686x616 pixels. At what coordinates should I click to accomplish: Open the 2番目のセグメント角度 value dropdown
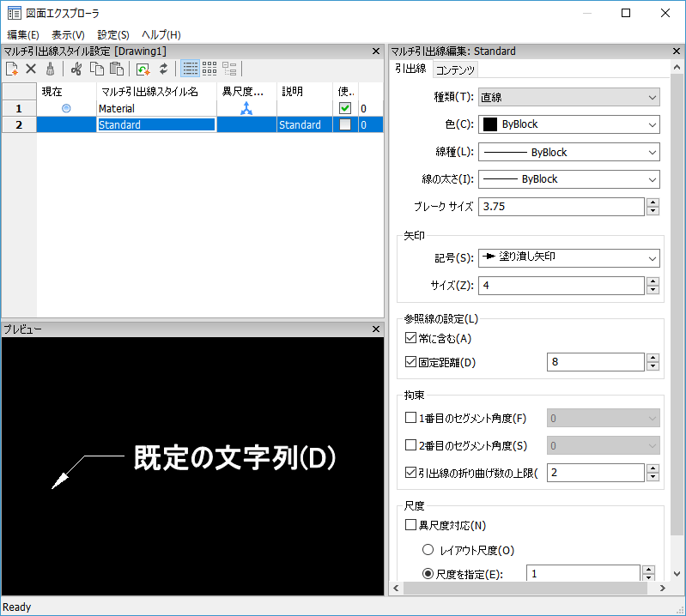pyautogui.click(x=604, y=446)
